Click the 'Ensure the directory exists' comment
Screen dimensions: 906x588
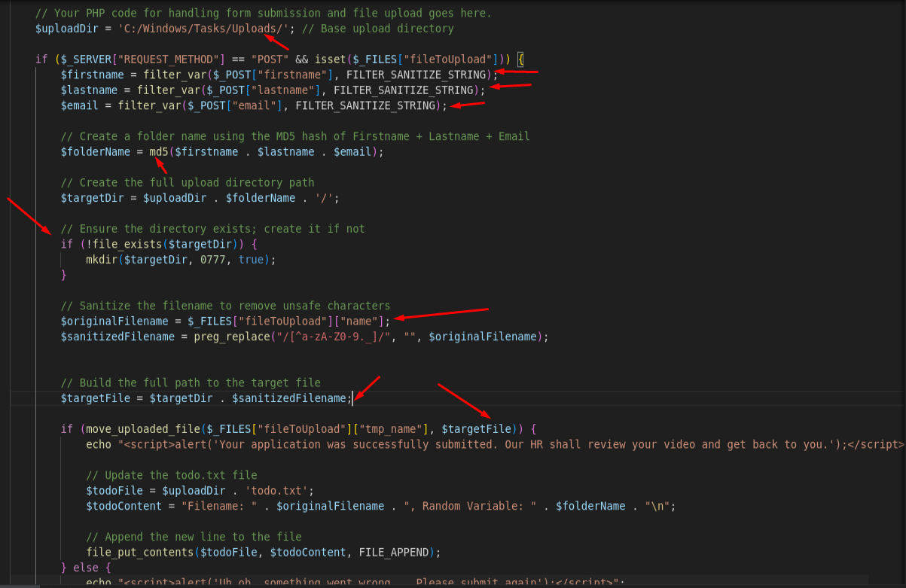[213, 228]
